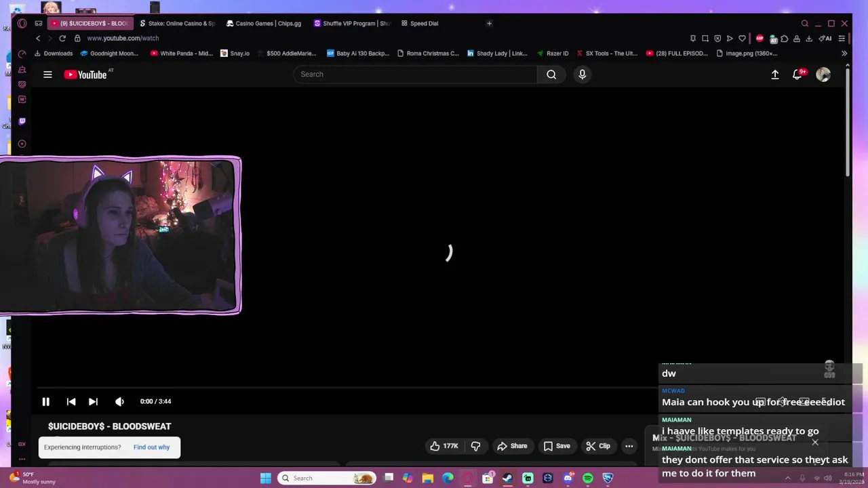Like the video (177K)

tap(444, 446)
